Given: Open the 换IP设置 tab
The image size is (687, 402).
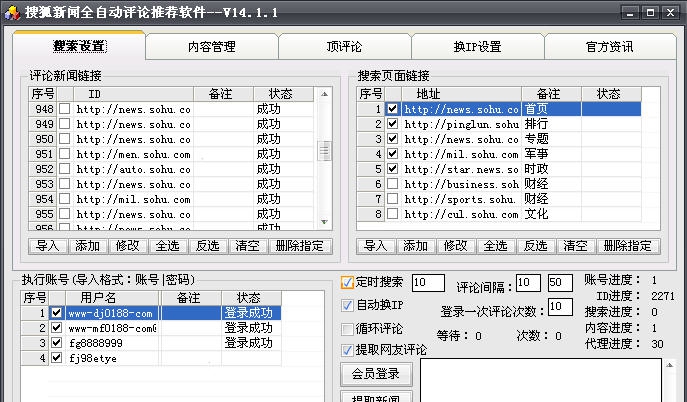Looking at the screenshot, I should click(x=478, y=46).
